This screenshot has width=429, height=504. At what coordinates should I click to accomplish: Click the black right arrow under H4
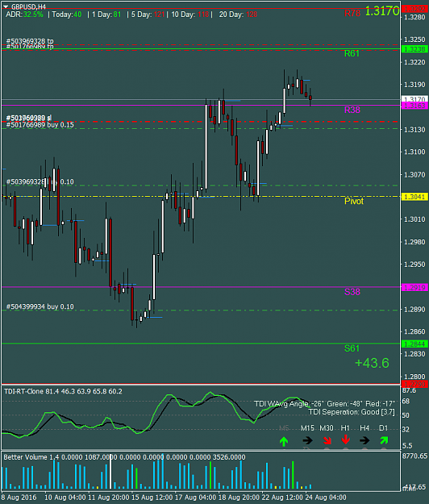pos(364,440)
